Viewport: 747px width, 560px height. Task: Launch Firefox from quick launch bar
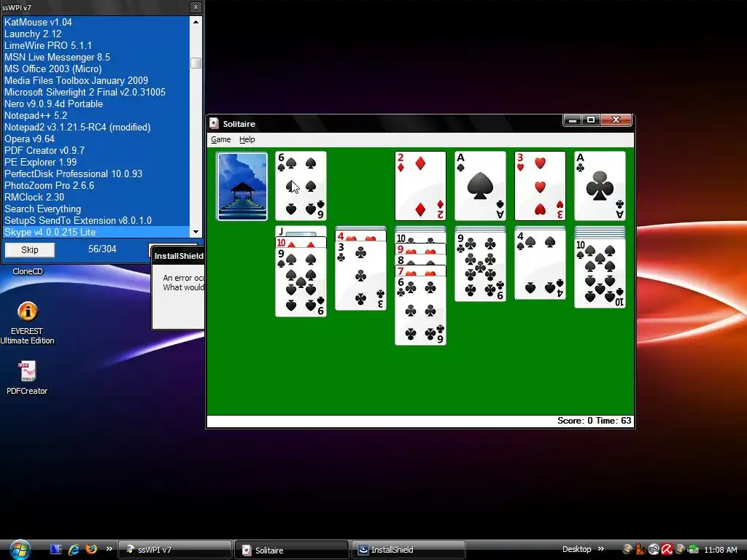pos(91,548)
